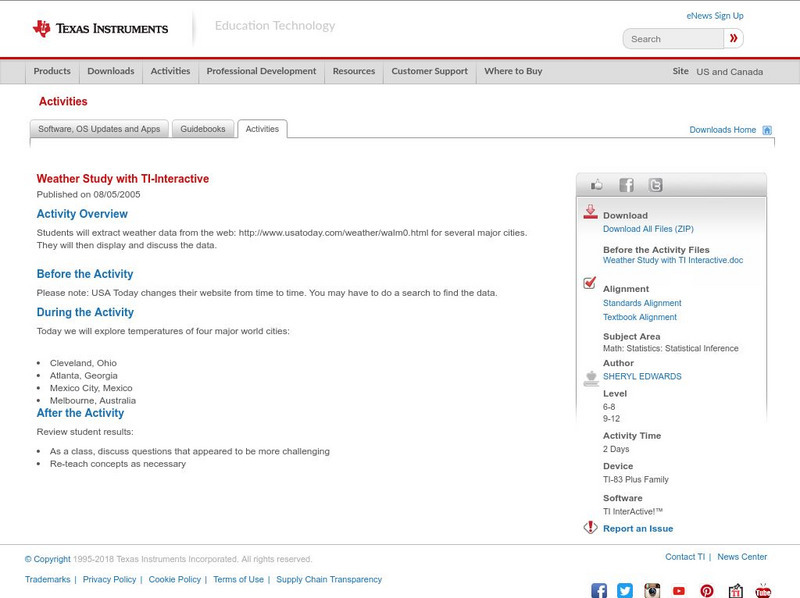Click the red download arrow icon
The width and height of the screenshot is (800, 598).
590,212
